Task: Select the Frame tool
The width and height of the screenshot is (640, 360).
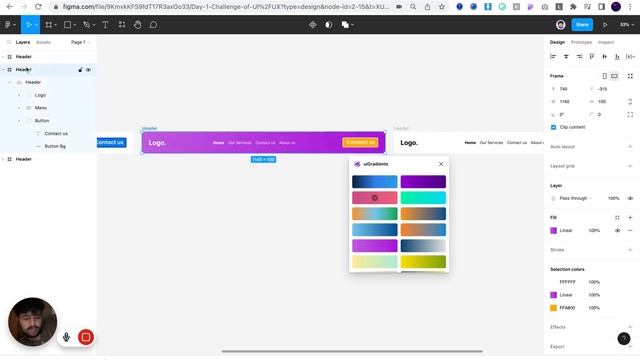Action: (49, 25)
